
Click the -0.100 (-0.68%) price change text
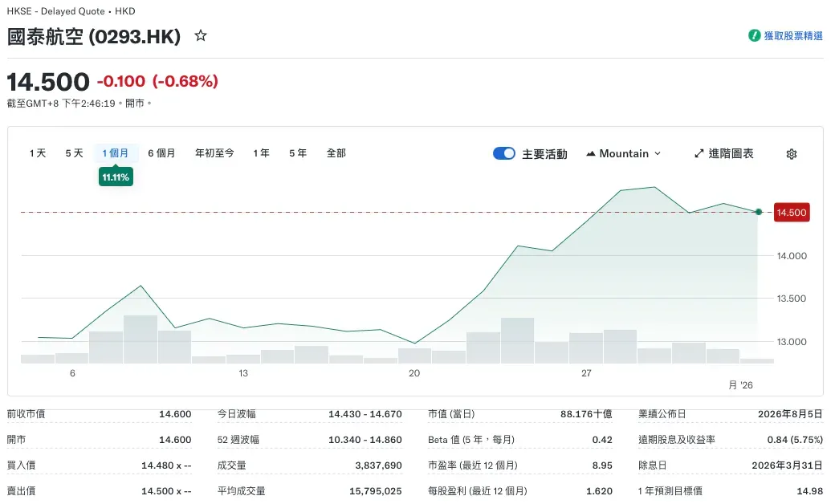[x=157, y=81]
